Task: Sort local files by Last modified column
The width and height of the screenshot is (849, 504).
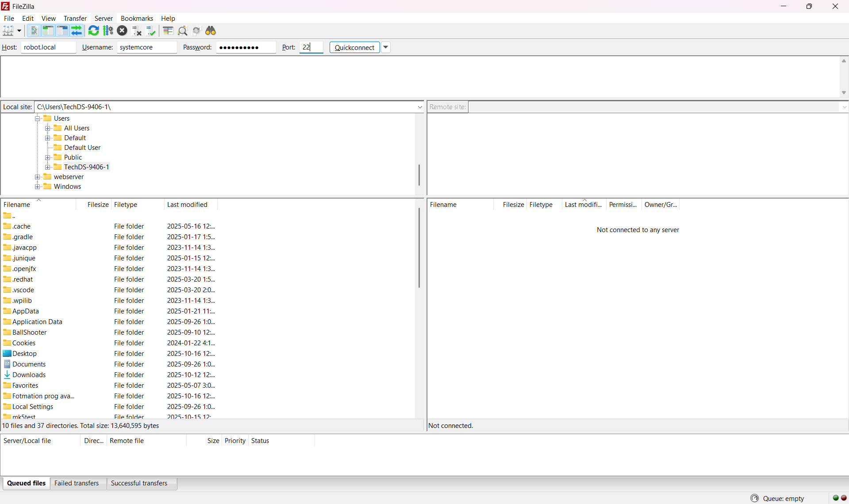Action: coord(187,204)
